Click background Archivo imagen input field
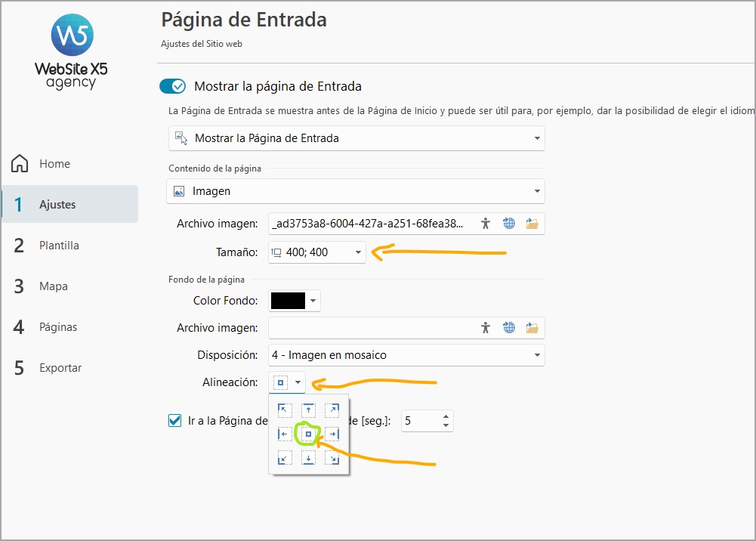This screenshot has height=541, width=756. (370, 327)
